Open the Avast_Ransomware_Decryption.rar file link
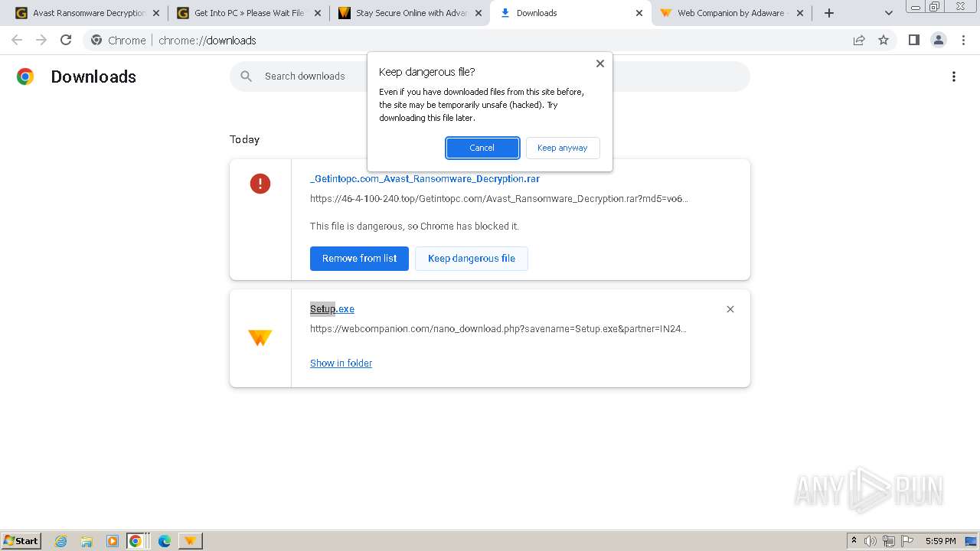This screenshot has height=551, width=980. click(x=425, y=179)
